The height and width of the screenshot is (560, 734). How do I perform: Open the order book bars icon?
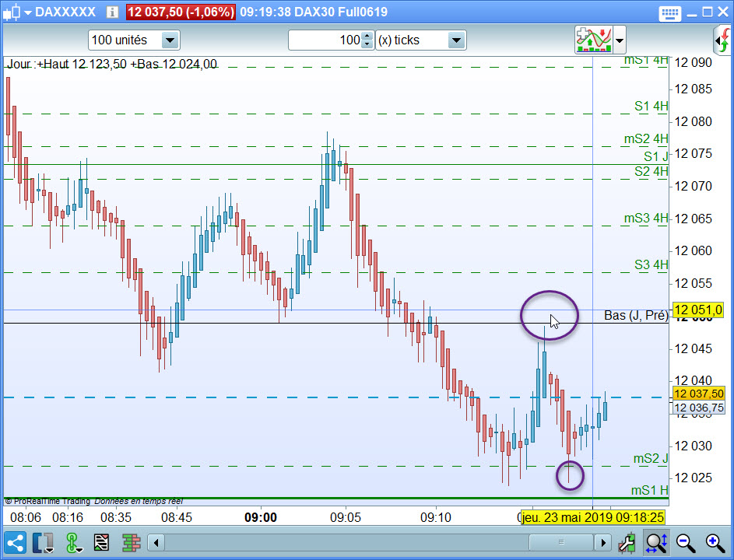pos(131,543)
